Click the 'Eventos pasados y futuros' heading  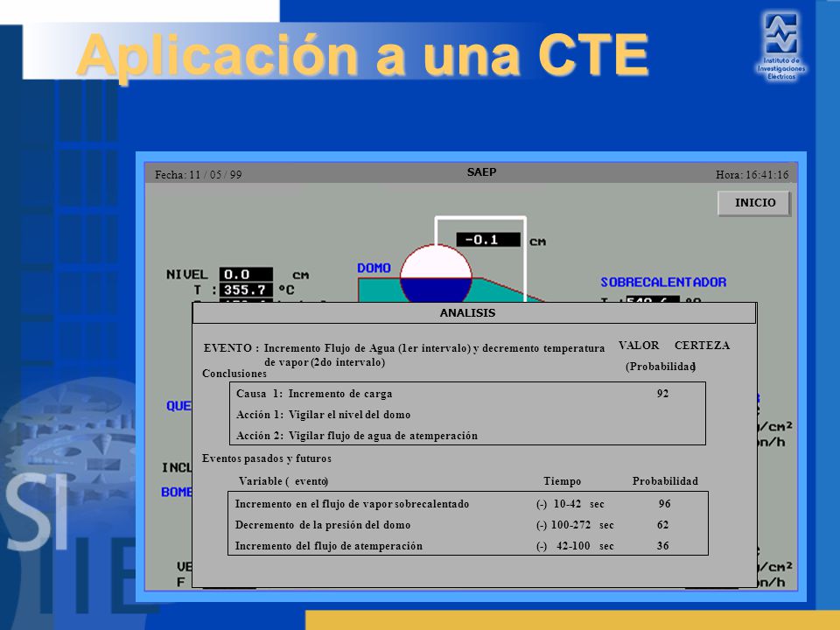coord(266,458)
